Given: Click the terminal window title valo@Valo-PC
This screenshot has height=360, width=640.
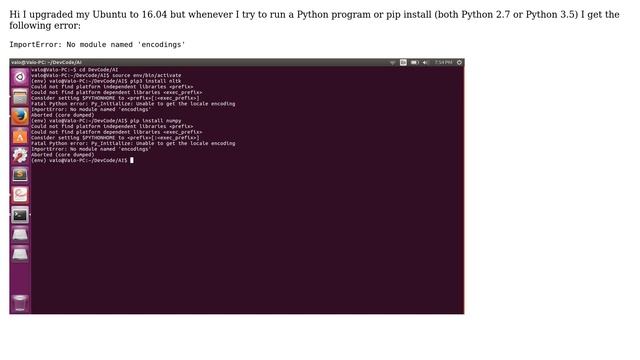Looking at the screenshot, I should 47,62.
